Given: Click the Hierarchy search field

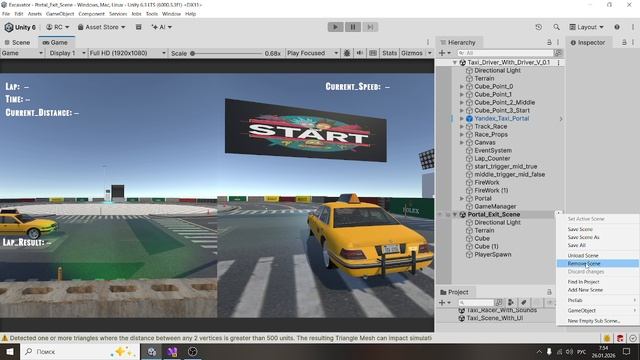Looking at the screenshot, I should pyautogui.click(x=505, y=53).
